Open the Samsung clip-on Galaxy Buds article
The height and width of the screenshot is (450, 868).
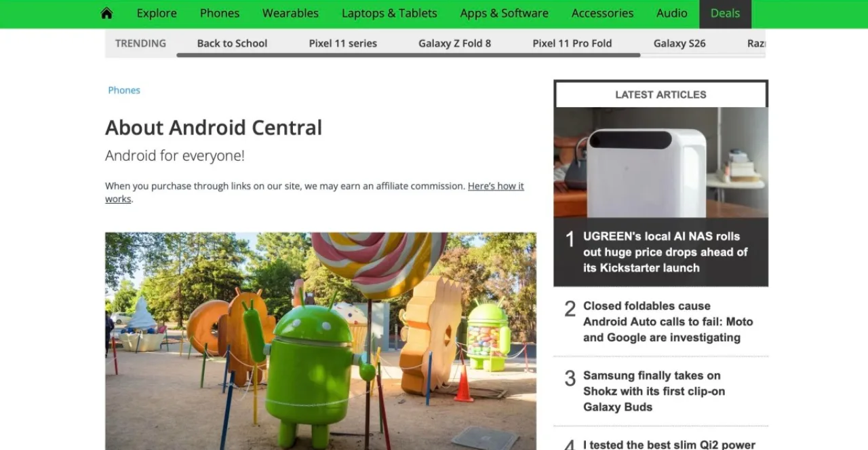pyautogui.click(x=654, y=391)
